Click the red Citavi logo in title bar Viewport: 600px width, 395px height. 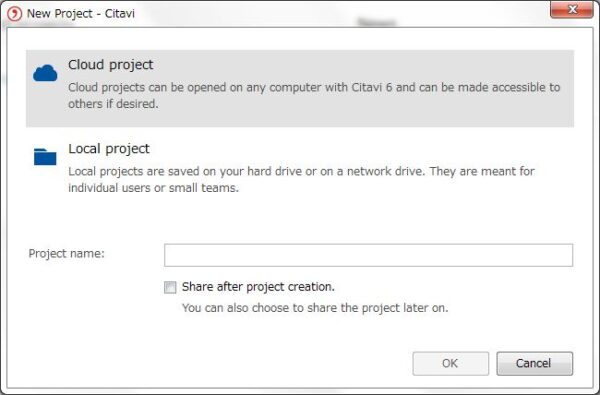tap(15, 14)
